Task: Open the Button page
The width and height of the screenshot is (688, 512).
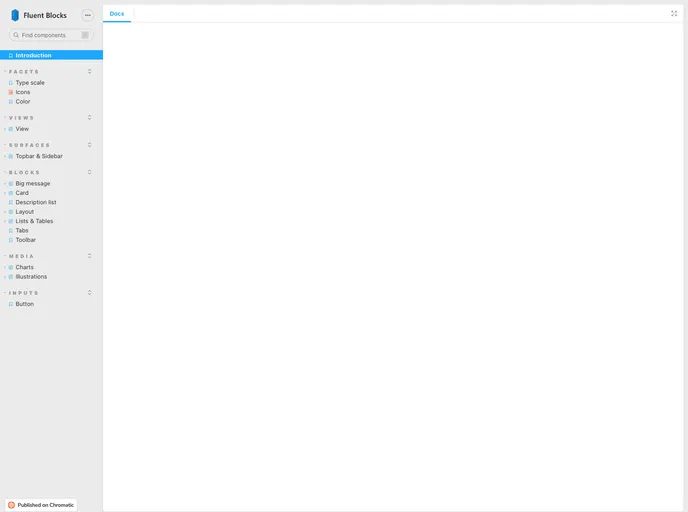Action: 25,304
